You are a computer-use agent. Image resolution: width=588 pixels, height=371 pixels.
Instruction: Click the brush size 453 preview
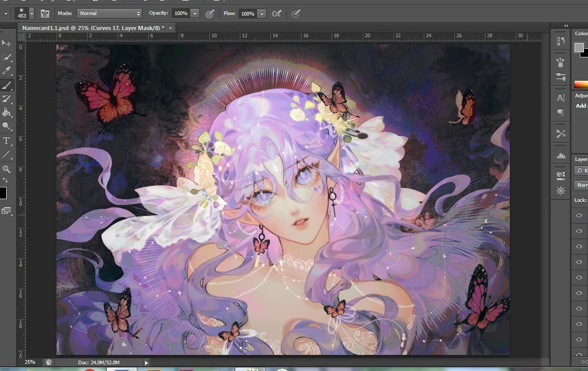click(22, 13)
